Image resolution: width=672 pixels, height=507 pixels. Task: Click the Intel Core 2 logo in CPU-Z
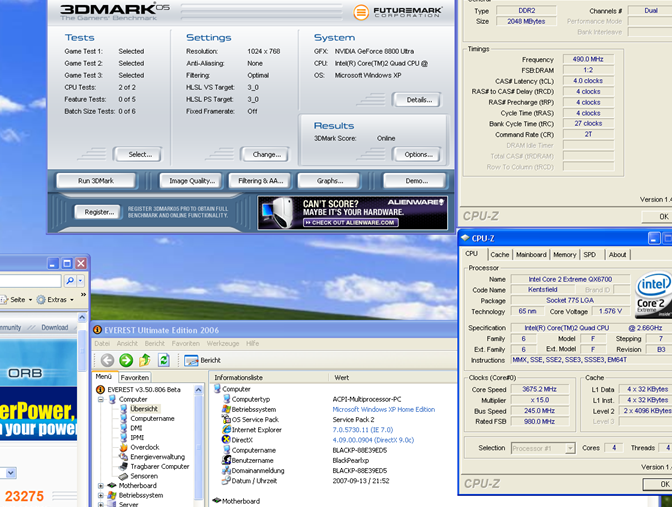[x=653, y=294]
